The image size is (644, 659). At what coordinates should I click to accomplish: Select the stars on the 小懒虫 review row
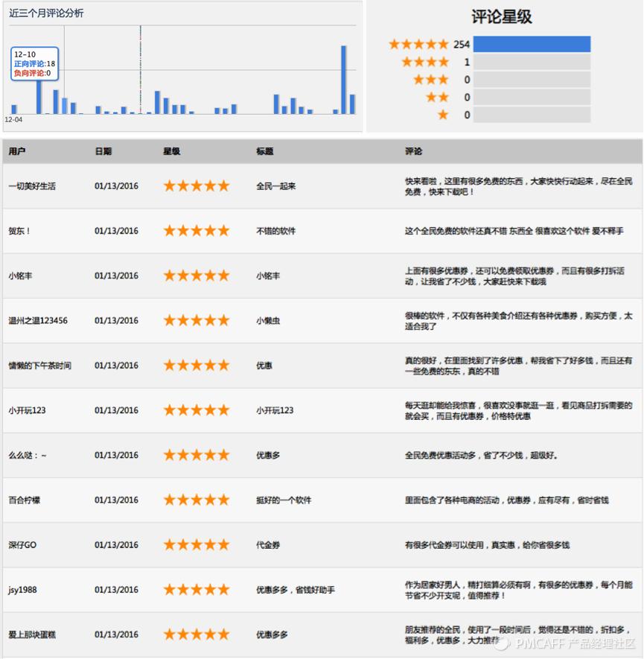point(197,320)
